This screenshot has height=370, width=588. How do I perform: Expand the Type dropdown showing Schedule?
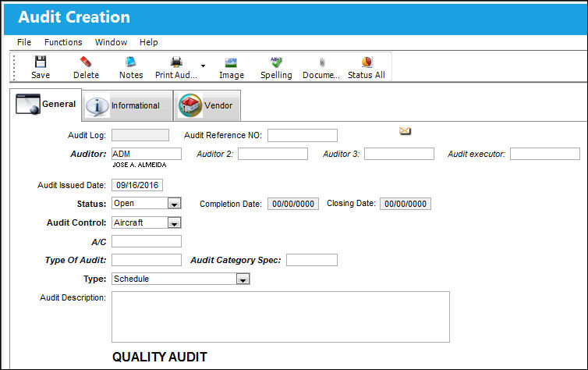(x=243, y=279)
